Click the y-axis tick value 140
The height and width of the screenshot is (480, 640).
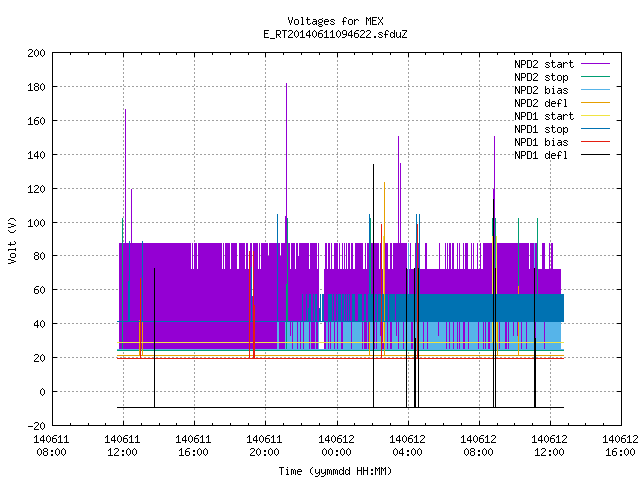coord(36,155)
